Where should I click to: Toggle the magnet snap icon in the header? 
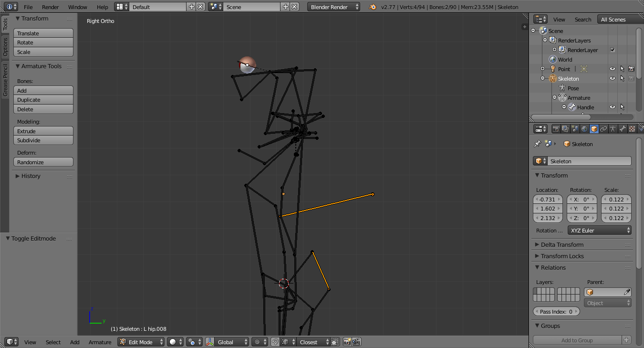pos(275,342)
